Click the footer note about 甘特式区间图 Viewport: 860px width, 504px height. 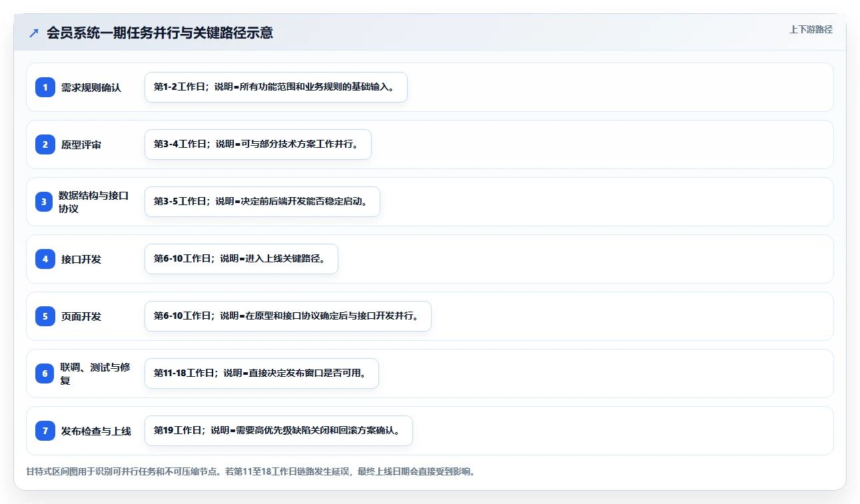pos(250,471)
